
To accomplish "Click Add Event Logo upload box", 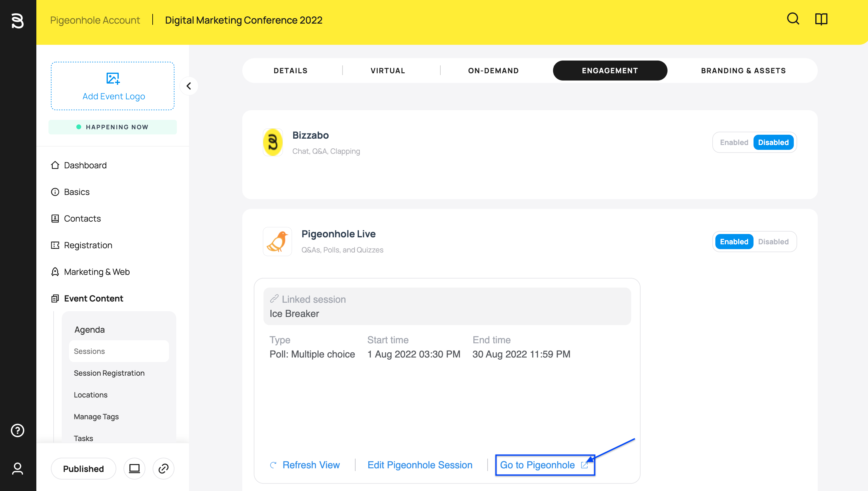I will pos(113,86).
